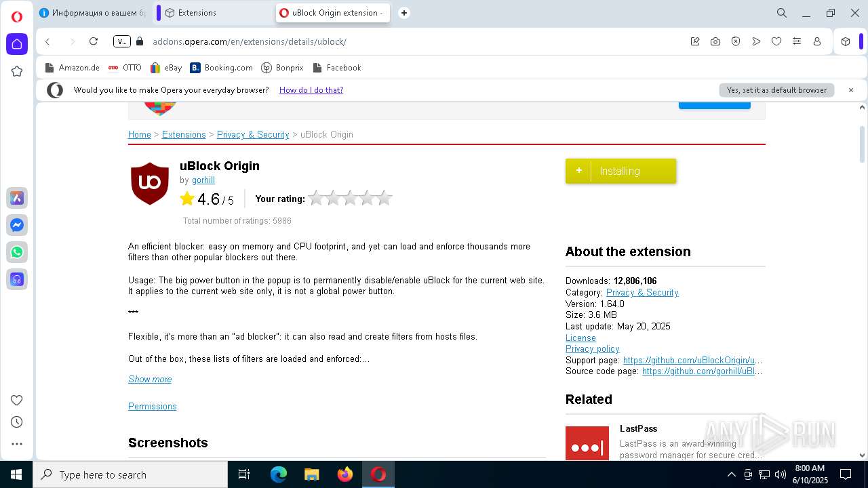
Task: Open the pinboard edit icon in toolbar
Action: coord(695,41)
